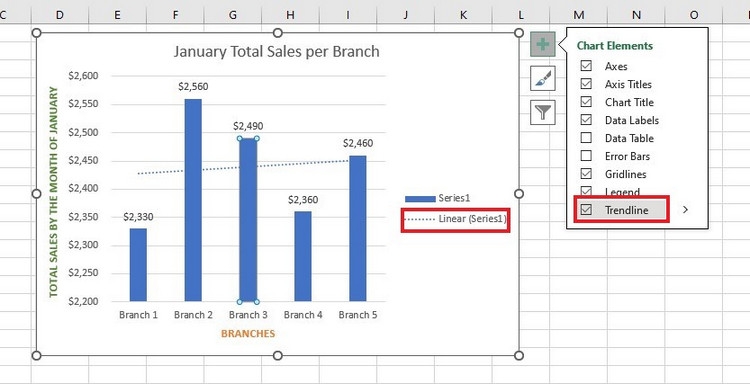Select the $2,490 data label
This screenshot has height=384, width=750.
(248, 126)
